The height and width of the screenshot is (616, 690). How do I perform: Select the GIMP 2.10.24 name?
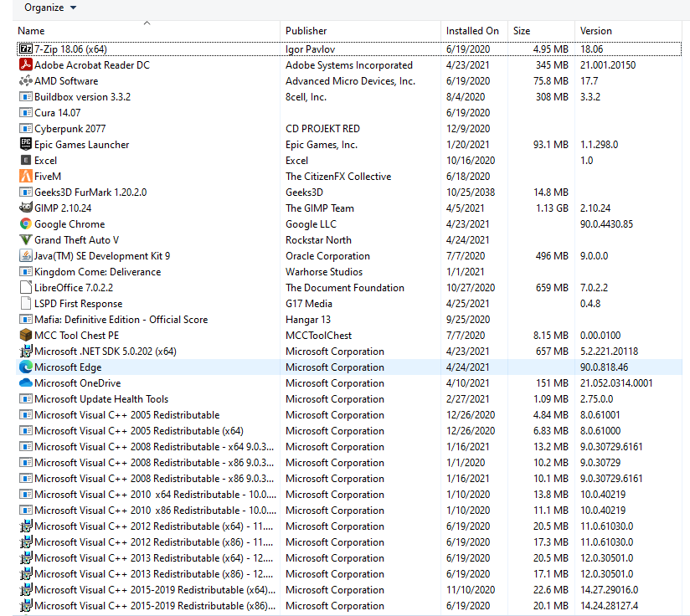[x=63, y=208]
